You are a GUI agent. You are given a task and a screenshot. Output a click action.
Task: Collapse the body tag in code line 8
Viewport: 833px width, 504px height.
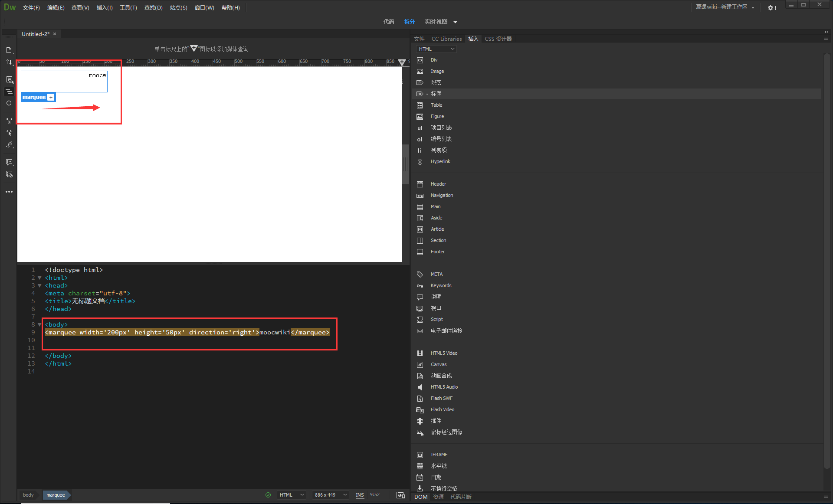[x=39, y=325]
